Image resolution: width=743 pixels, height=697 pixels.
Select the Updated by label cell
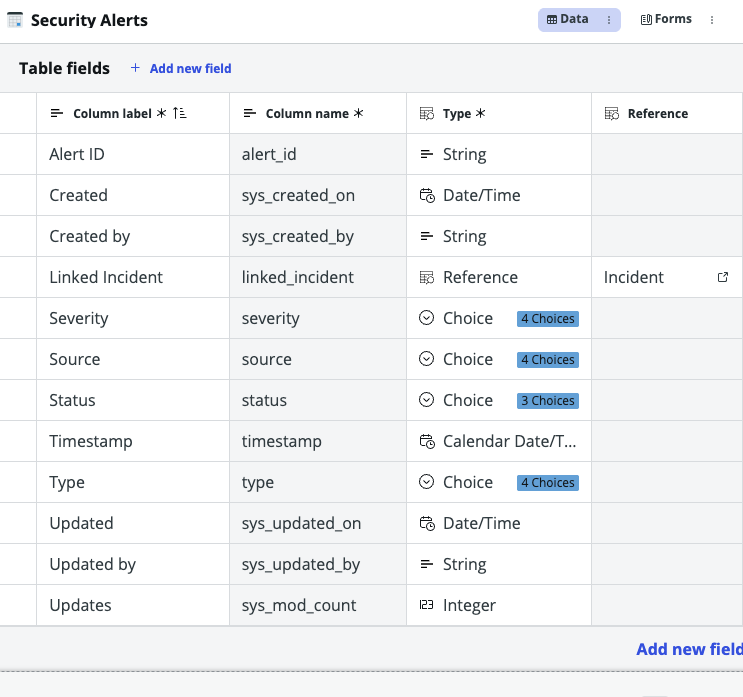tap(133, 564)
